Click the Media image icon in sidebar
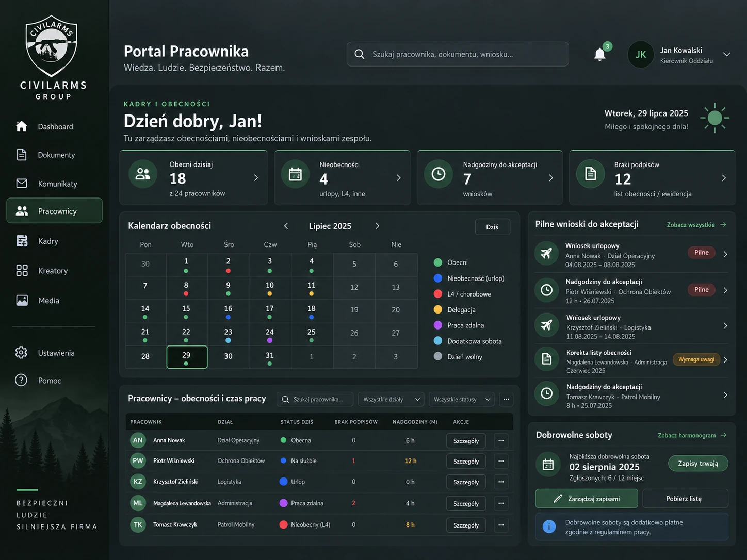 point(22,300)
